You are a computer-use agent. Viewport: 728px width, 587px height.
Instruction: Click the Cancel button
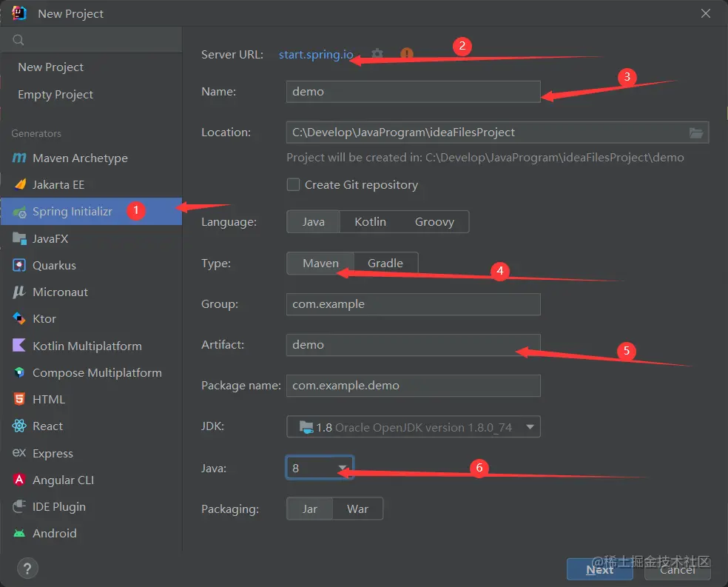click(678, 569)
